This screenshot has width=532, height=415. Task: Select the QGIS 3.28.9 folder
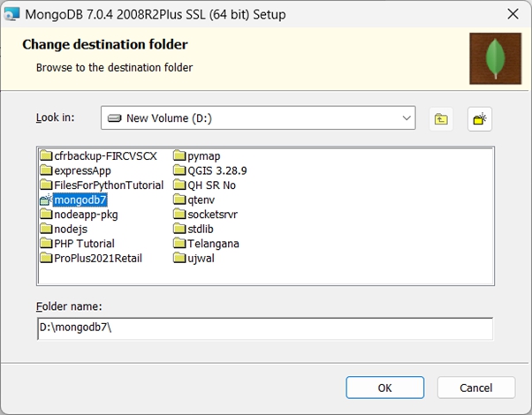(217, 170)
